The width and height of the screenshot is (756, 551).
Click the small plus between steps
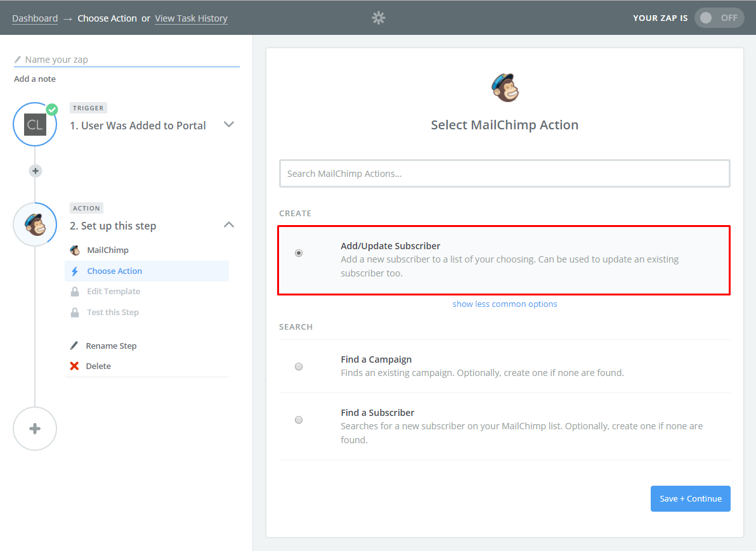click(x=35, y=171)
